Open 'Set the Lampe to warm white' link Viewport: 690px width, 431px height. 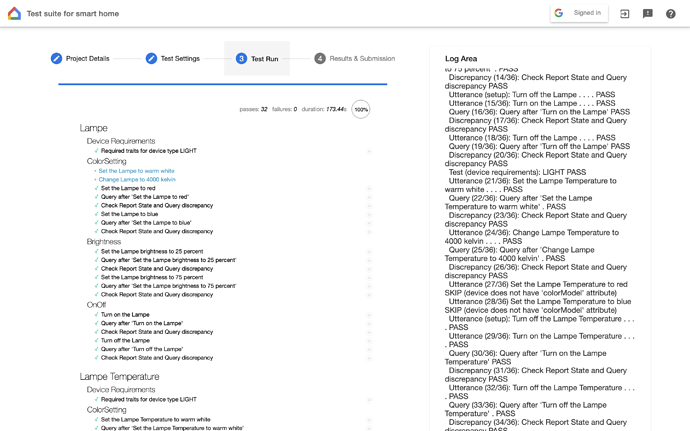tap(136, 171)
